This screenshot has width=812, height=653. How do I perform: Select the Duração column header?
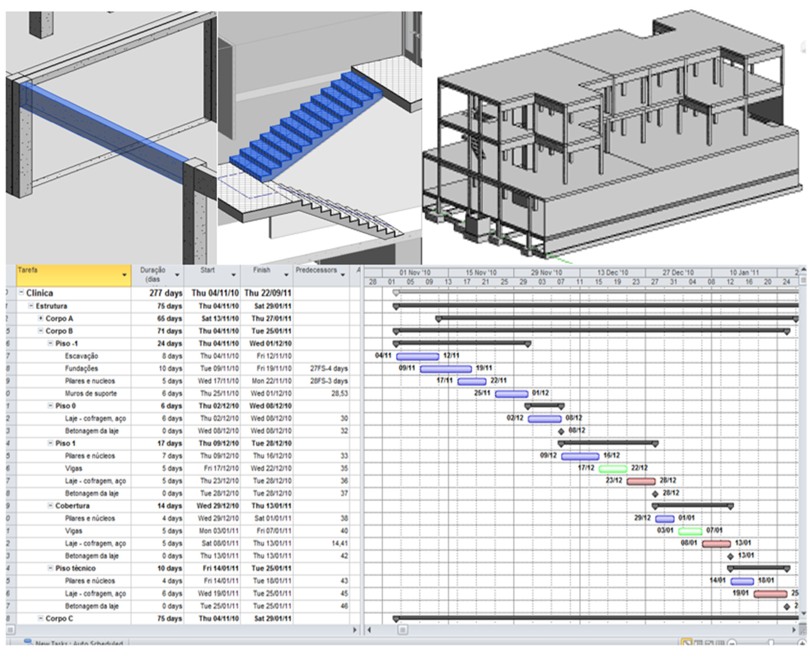coord(153,274)
